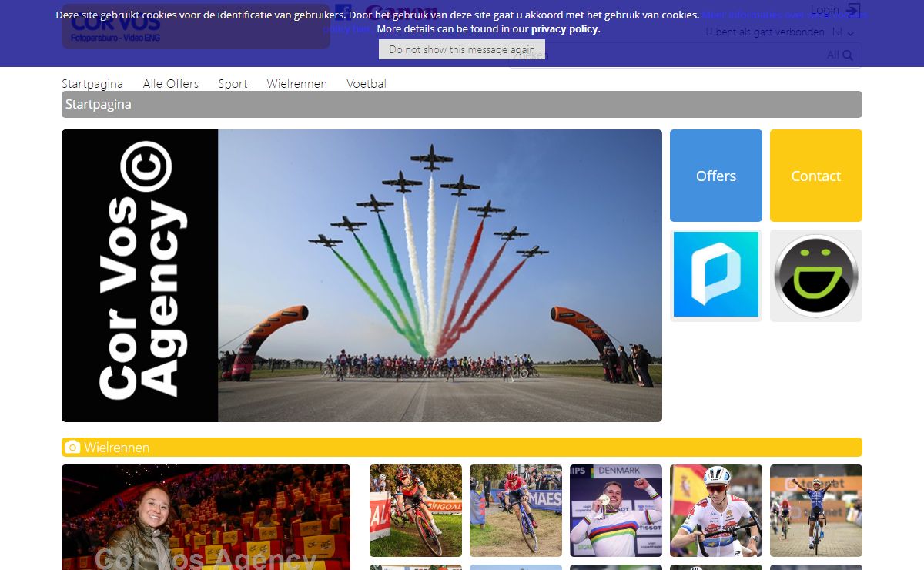Open Denmark rainbow jersey champion thumbnail
Viewport: 924px width, 570px height.
pos(616,511)
